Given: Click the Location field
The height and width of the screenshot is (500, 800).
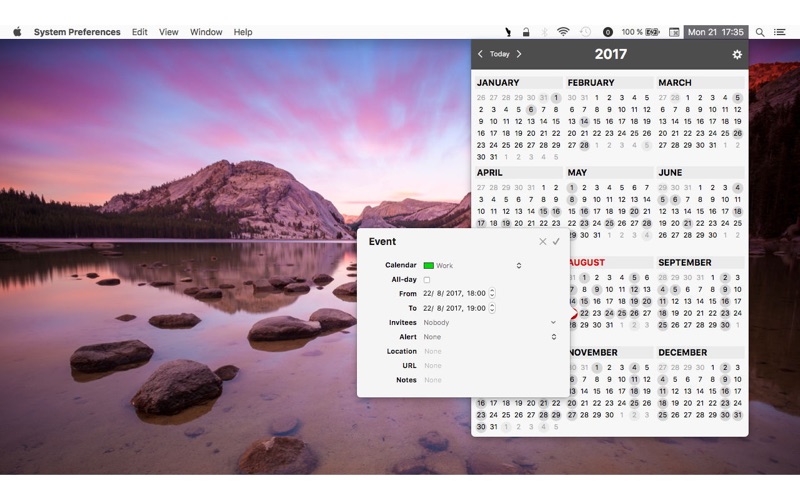Looking at the screenshot, I should 490,351.
